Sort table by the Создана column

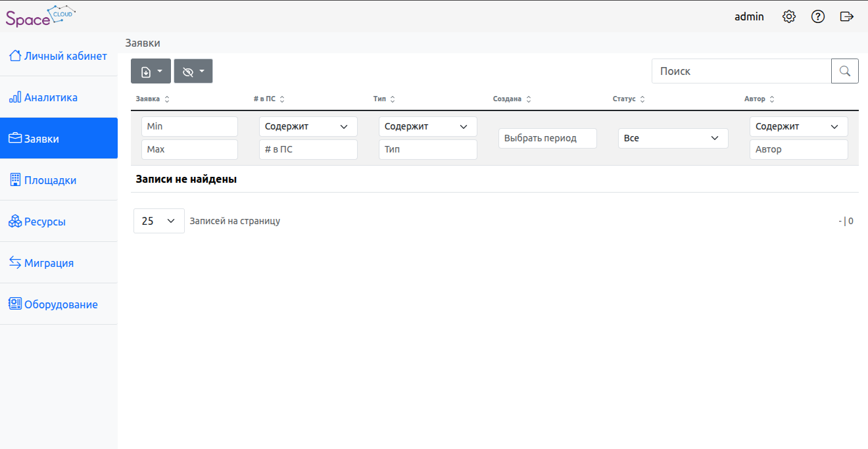(x=529, y=99)
